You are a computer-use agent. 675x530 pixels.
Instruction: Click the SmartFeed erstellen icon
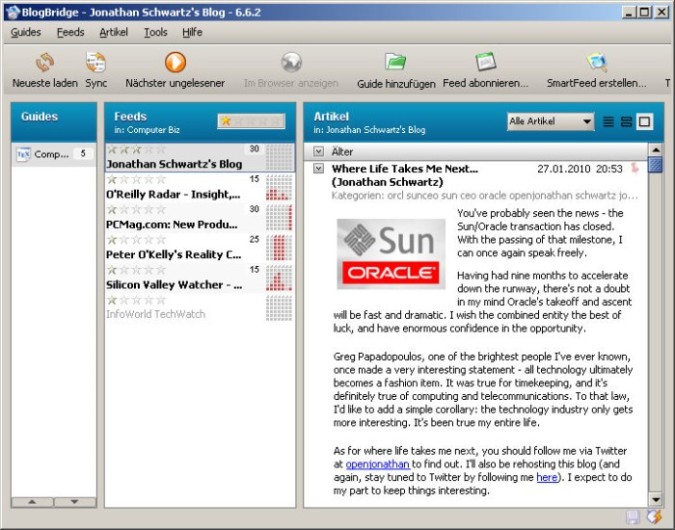597,63
